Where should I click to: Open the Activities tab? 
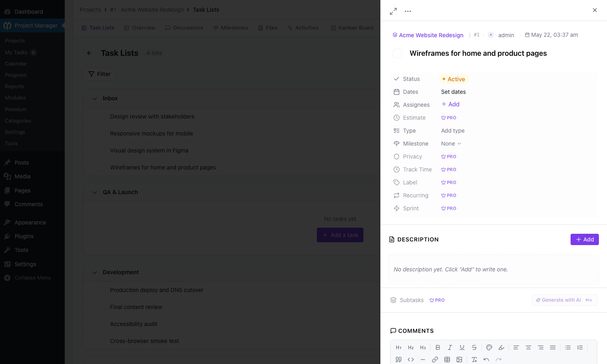pyautogui.click(x=303, y=28)
